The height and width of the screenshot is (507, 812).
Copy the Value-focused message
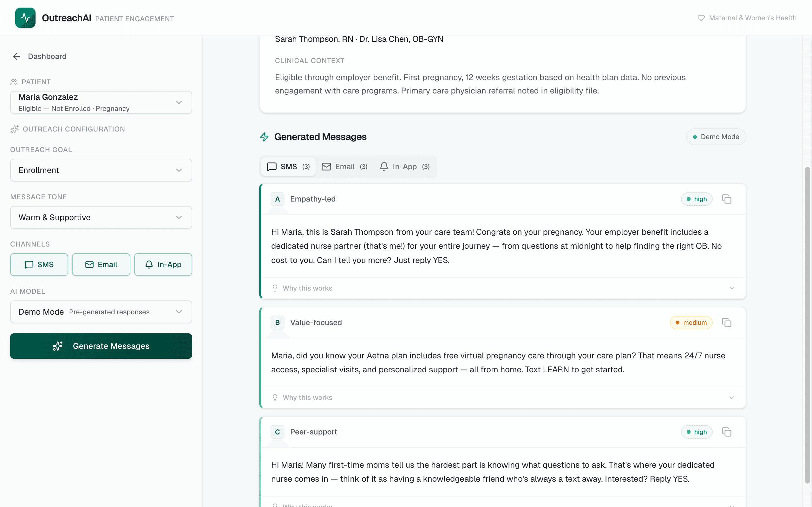[727, 322]
